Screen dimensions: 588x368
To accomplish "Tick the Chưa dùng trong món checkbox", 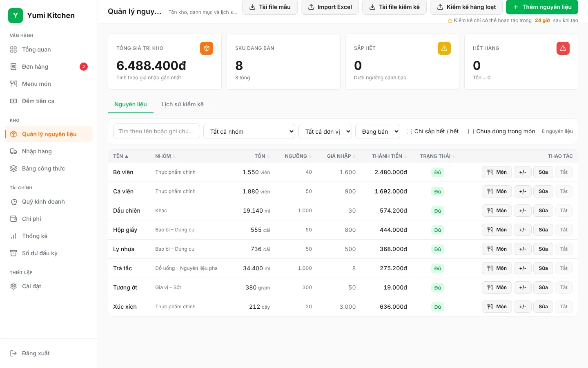I will 471,132.
